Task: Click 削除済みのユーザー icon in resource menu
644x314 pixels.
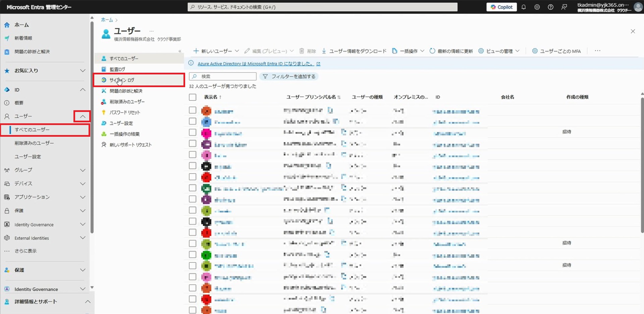Action: coord(104,102)
